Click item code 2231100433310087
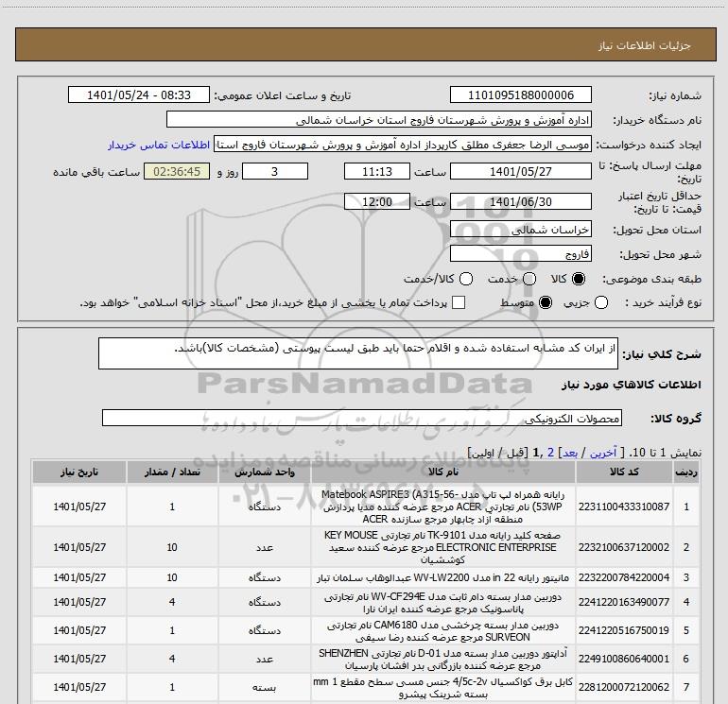Image resolution: width=728 pixels, height=704 pixels. [x=624, y=507]
